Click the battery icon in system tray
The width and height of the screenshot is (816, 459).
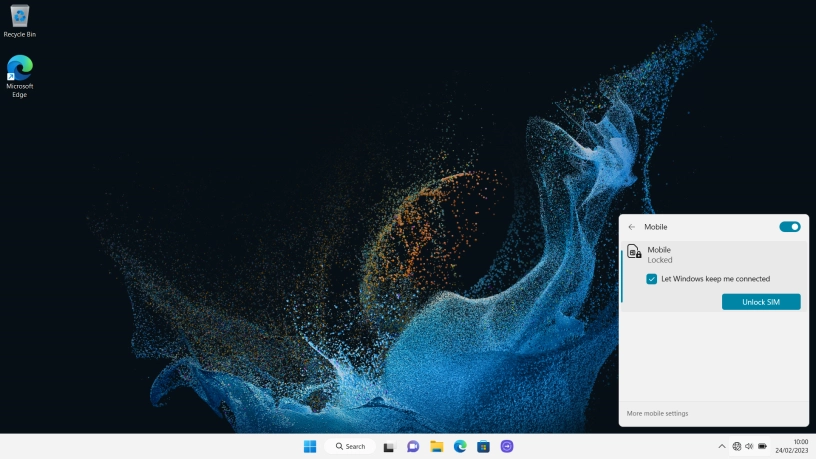[x=763, y=446]
